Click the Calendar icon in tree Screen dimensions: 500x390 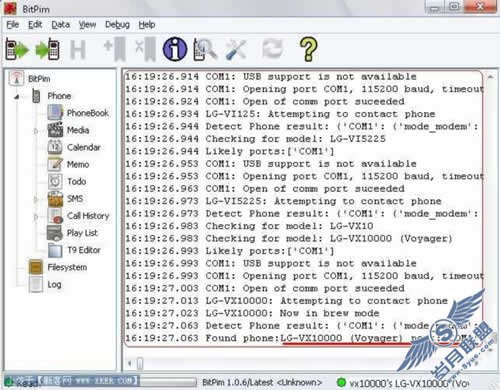55,147
